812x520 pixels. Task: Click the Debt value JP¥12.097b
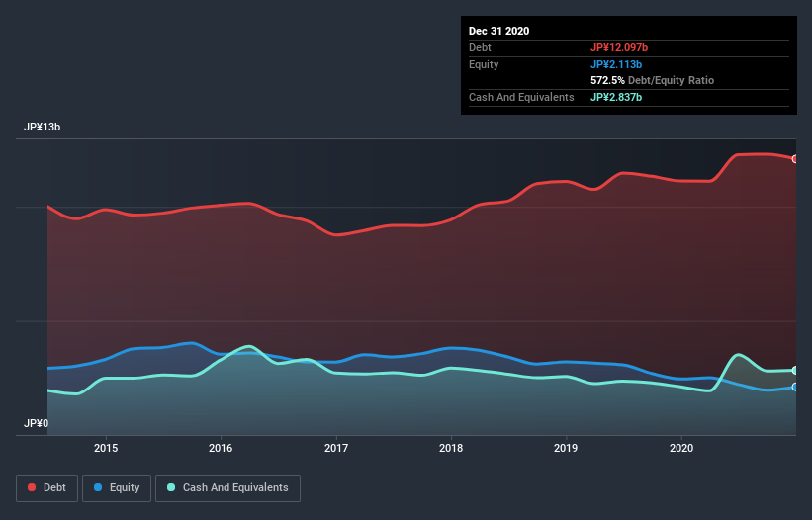pyautogui.click(x=619, y=47)
